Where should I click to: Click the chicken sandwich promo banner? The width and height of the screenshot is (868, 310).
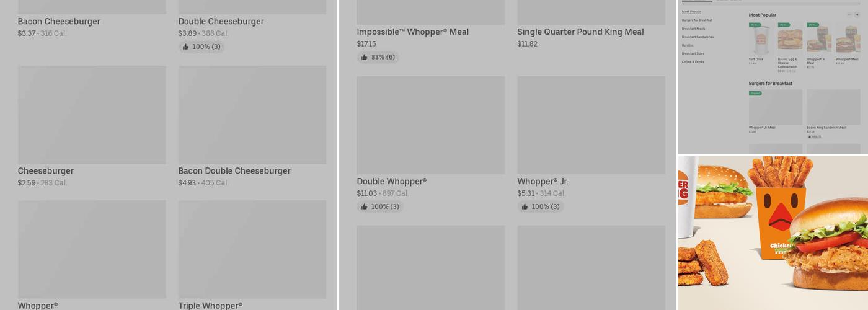pos(773,232)
